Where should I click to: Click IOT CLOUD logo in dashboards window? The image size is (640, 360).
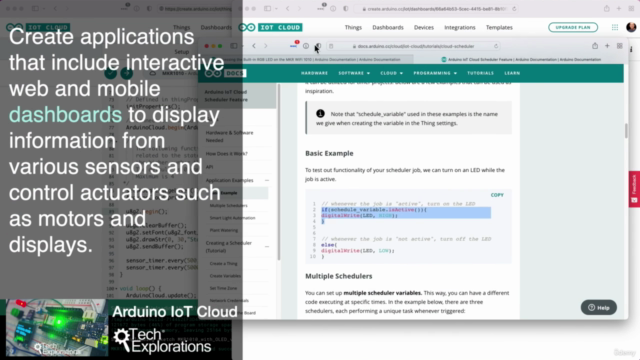(270, 27)
